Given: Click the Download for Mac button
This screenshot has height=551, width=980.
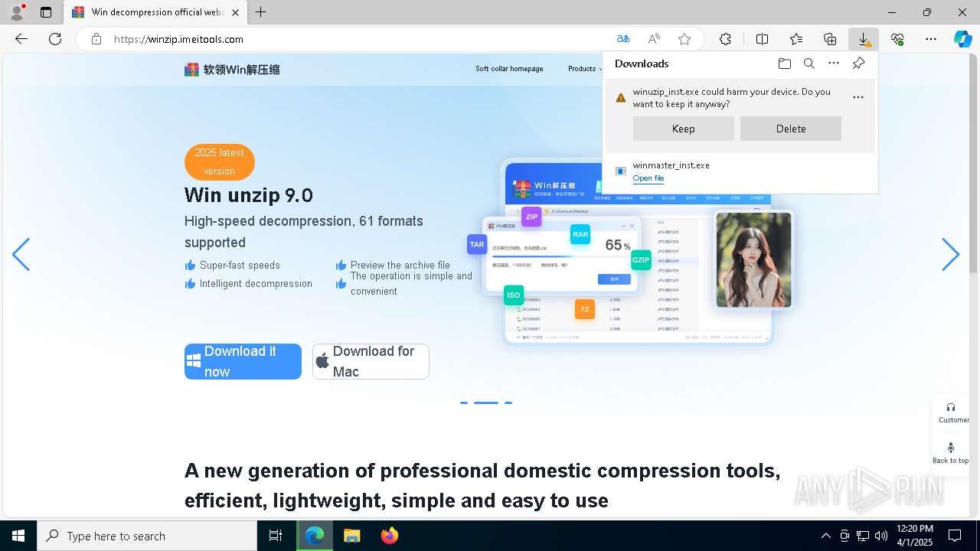Looking at the screenshot, I should (371, 361).
